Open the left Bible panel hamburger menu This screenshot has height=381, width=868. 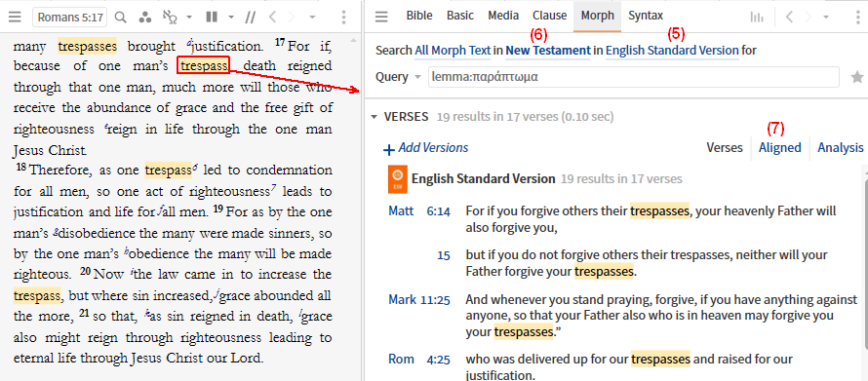tap(15, 18)
